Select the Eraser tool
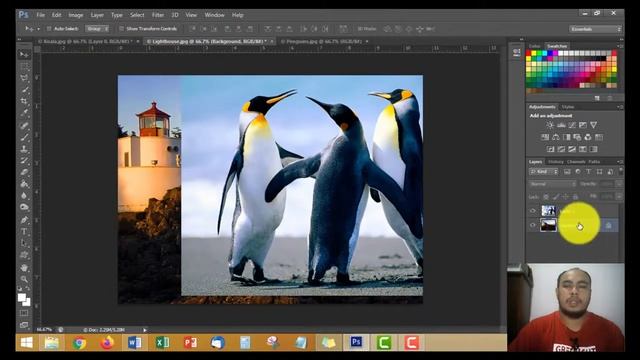Viewport: 640px width, 360px height. [24, 173]
